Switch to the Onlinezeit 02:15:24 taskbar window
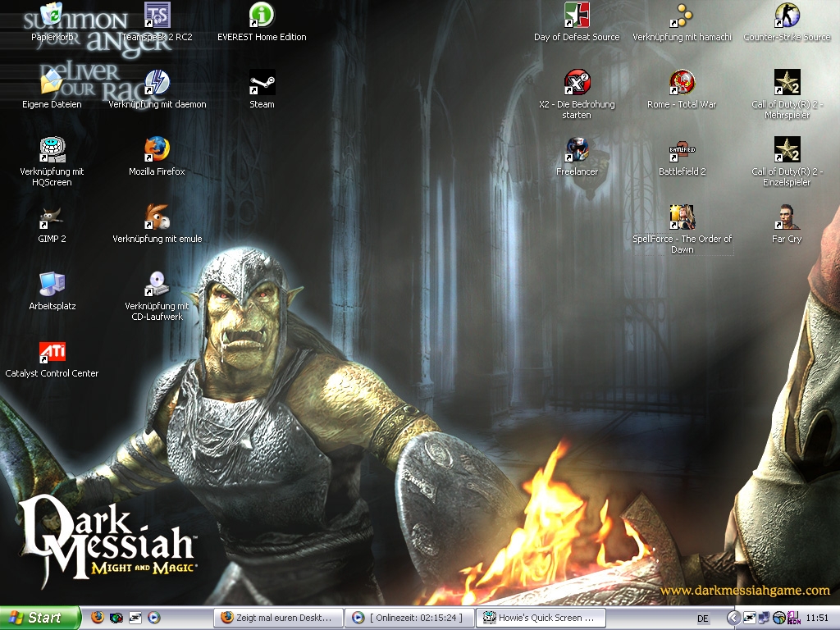 [x=410, y=618]
